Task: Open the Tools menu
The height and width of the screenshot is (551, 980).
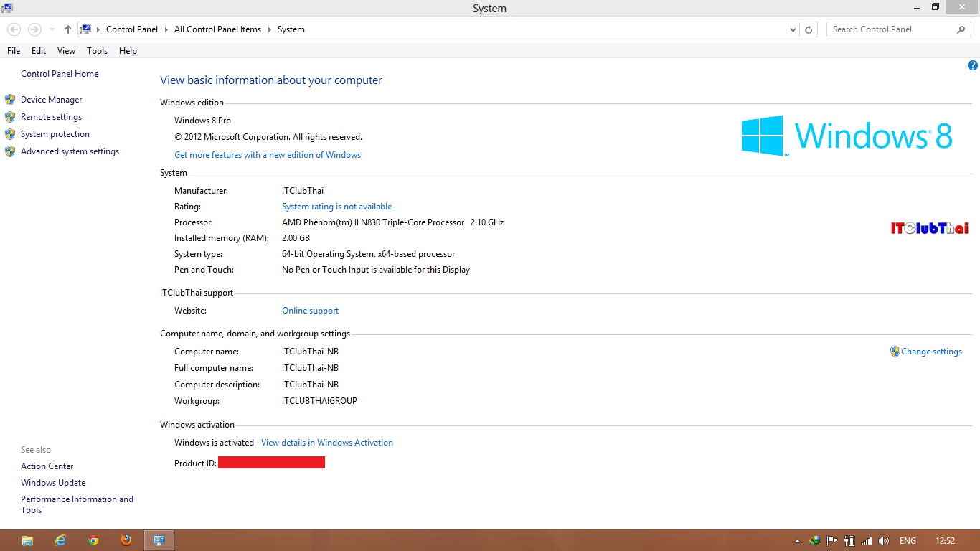Action: 98,51
